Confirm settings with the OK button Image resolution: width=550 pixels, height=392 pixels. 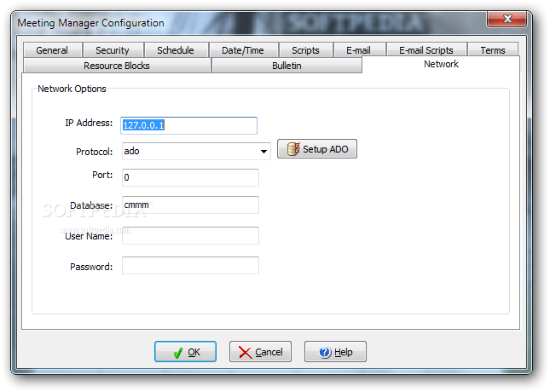click(x=186, y=352)
